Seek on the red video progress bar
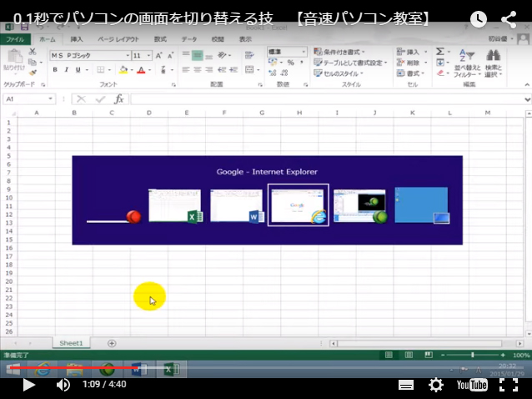The height and width of the screenshot is (399, 532). pyautogui.click(x=74, y=367)
